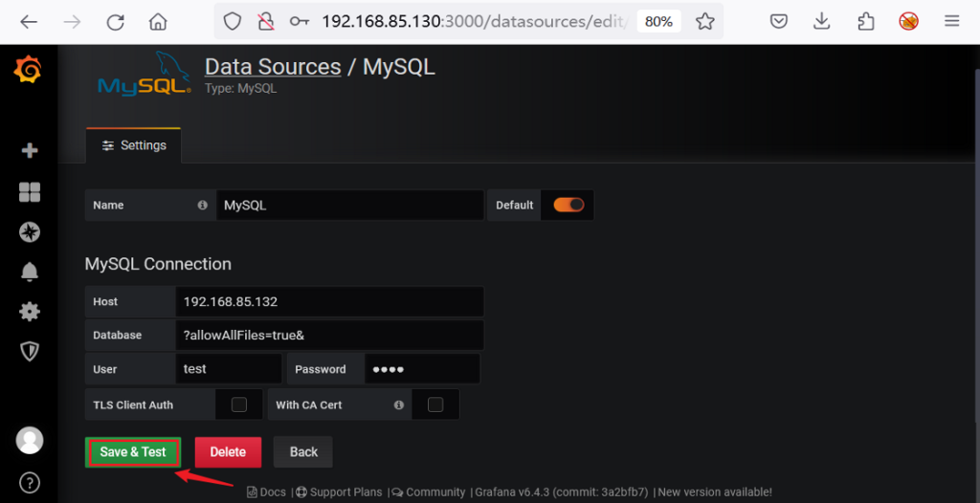The width and height of the screenshot is (980, 503).
Task: Click the Grafana logo in sidebar
Action: (x=28, y=70)
